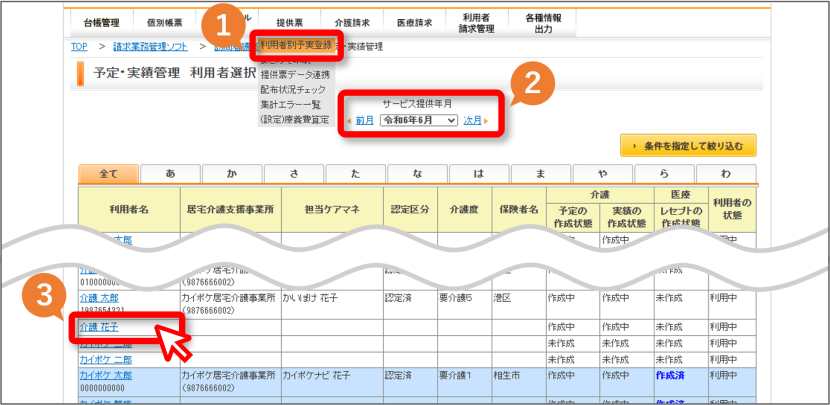The width and height of the screenshot is (830, 405).
Task: Click the orange right arrow beside 次月
Action: [x=486, y=121]
